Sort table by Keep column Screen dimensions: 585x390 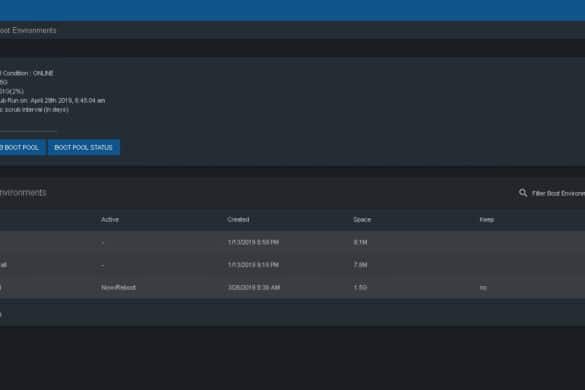pyautogui.click(x=487, y=219)
